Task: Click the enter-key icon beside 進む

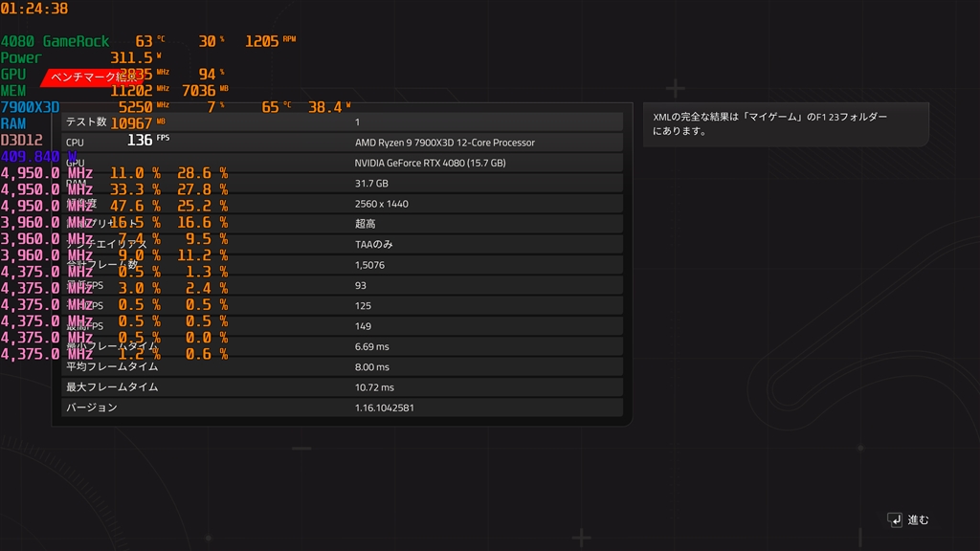Action: pos(895,519)
